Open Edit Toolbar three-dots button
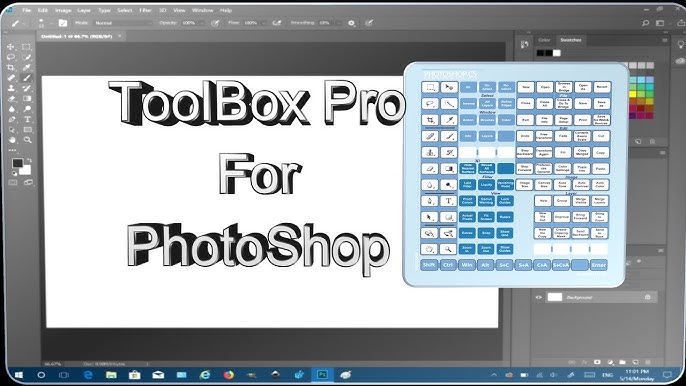Screen dimensions: 686x386 point(12,150)
